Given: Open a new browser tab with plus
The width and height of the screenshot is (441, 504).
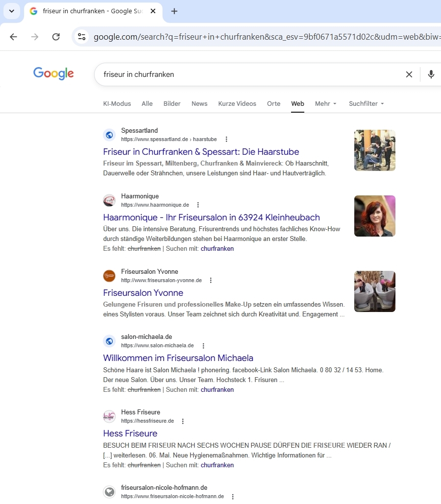Looking at the screenshot, I should coord(174,11).
